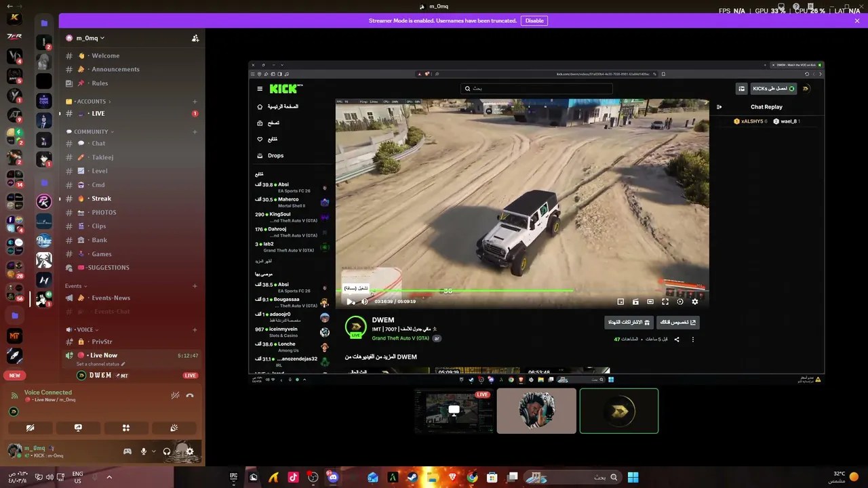Open voice connection signal details icon
The image size is (868, 488).
click(14, 395)
